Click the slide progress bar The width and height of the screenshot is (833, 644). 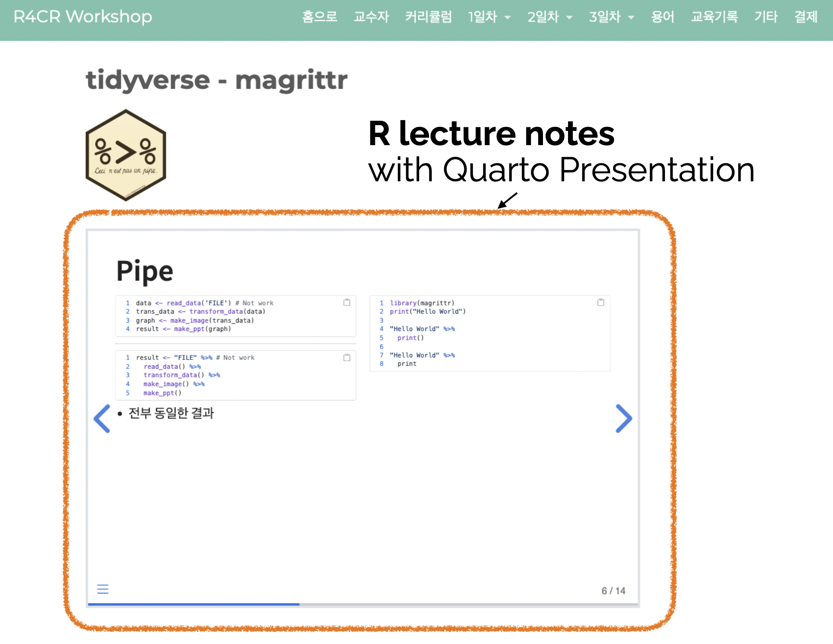[363, 604]
